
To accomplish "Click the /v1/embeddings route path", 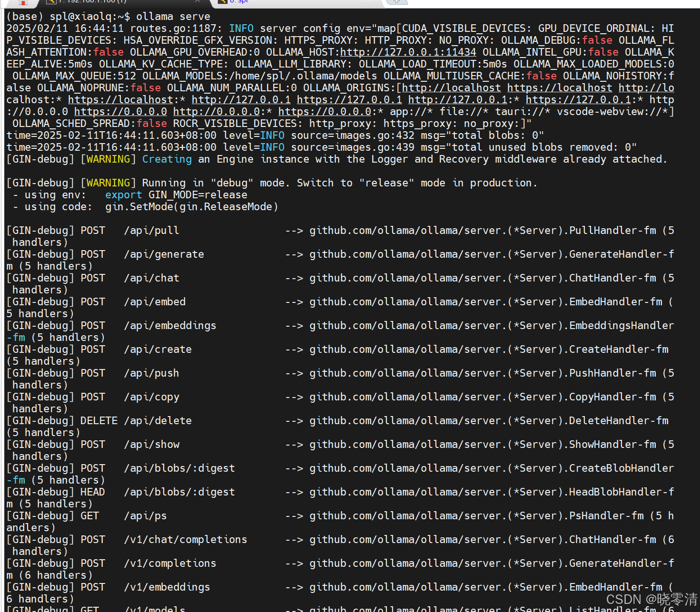I will tap(167, 587).
